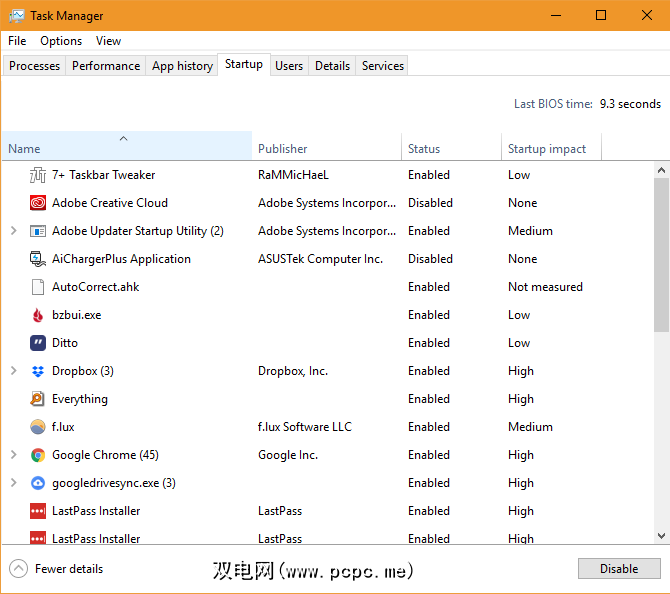Expand the Google Chrome (45) group
The height and width of the screenshot is (594, 670).
[14, 455]
